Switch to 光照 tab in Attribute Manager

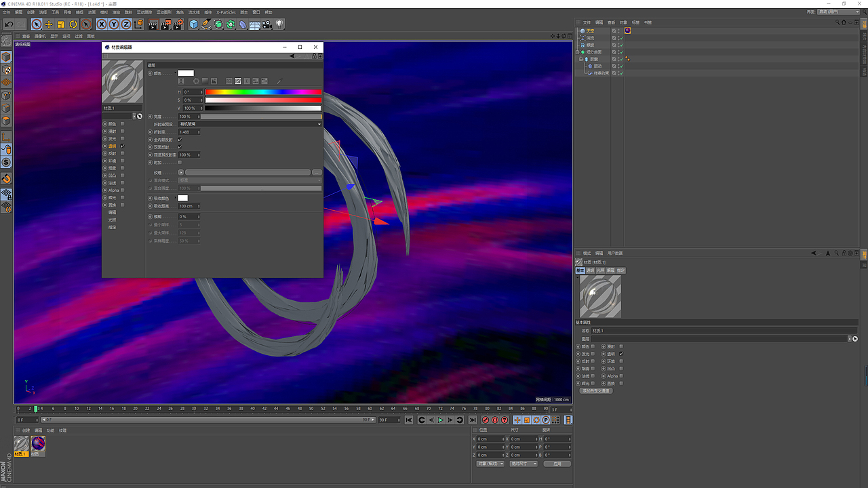click(600, 270)
